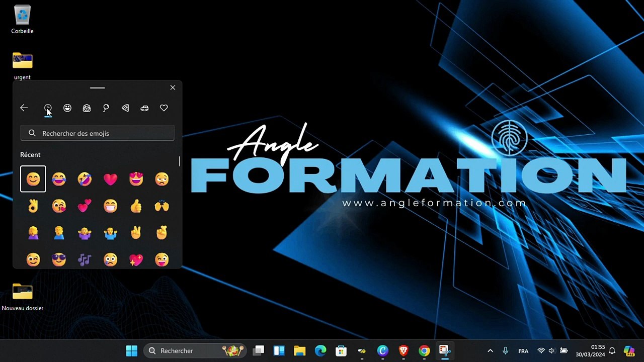Open the Windows Start menu
644x362 pixels.
[x=132, y=350]
